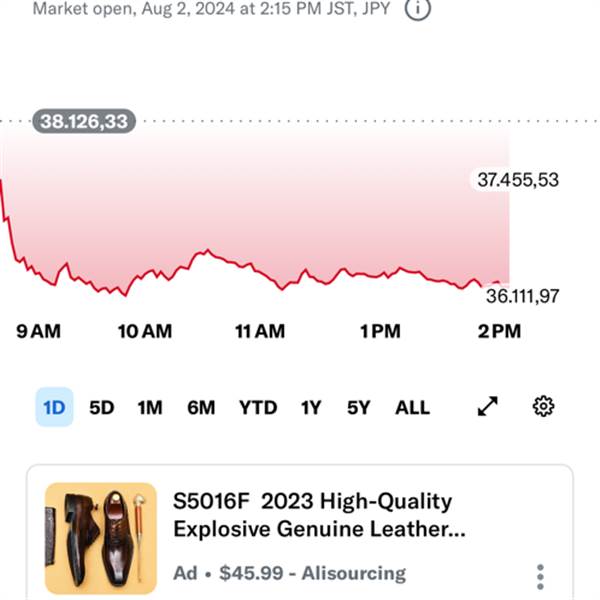Click the $45.99 Alisourcing ad line
600x600 pixels.
(x=290, y=573)
